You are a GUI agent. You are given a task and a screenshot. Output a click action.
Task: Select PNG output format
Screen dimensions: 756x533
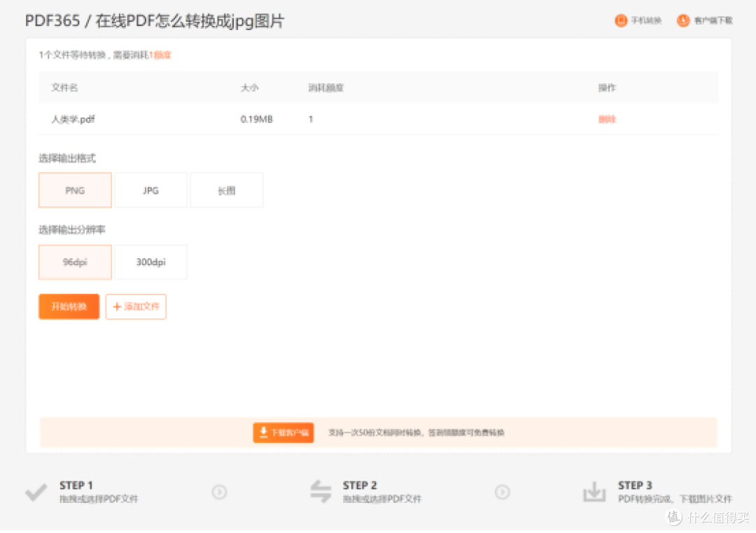coord(75,190)
